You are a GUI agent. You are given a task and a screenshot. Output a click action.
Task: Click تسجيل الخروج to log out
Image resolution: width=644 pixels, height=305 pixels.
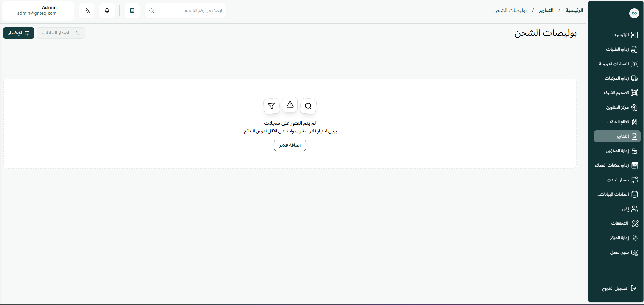[618, 288]
